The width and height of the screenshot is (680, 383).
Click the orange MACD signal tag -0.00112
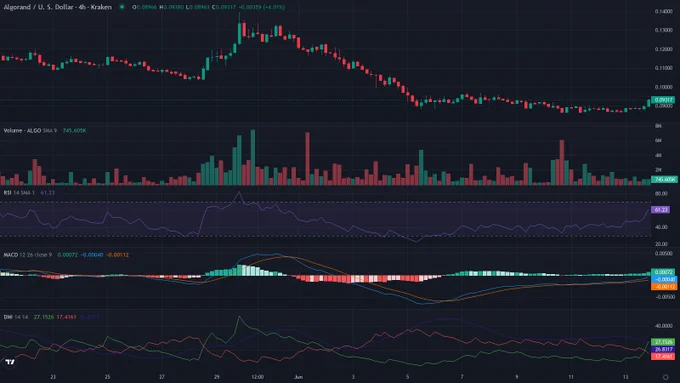[664, 287]
